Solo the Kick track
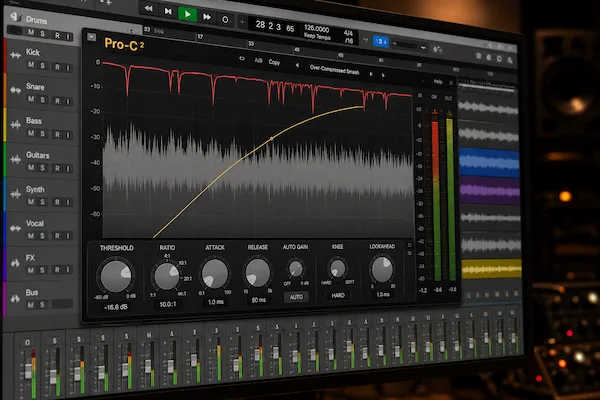The image size is (600, 400). click(42, 66)
